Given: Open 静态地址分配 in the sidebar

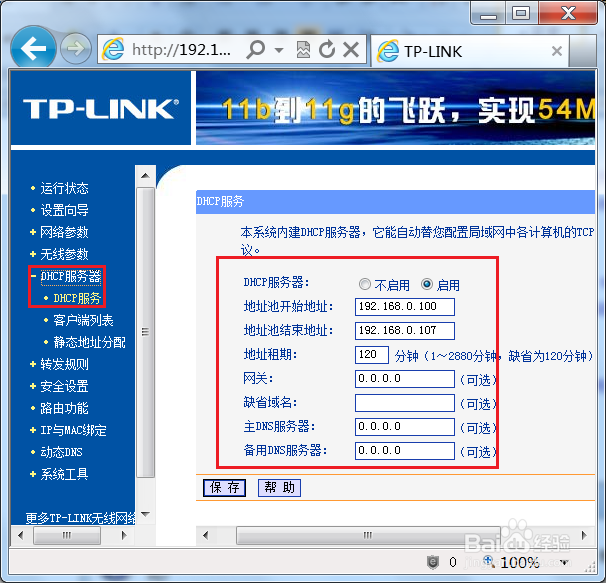Looking at the screenshot, I should [x=90, y=342].
